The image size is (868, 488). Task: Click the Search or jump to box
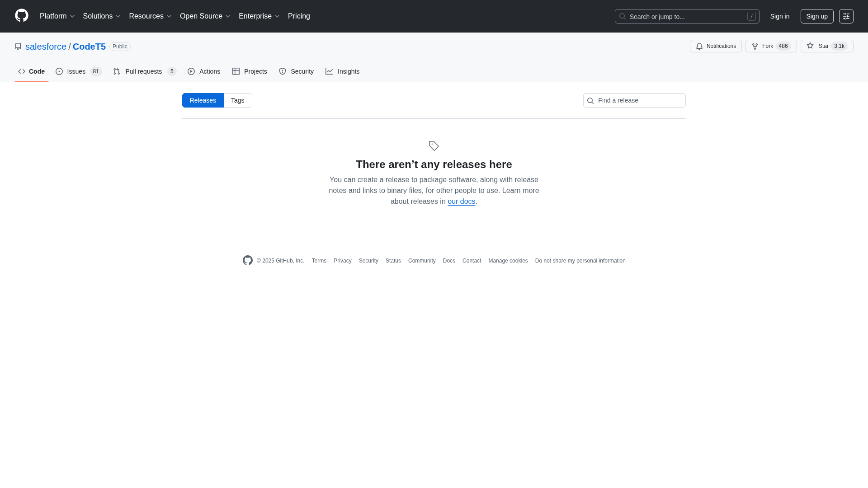686,16
